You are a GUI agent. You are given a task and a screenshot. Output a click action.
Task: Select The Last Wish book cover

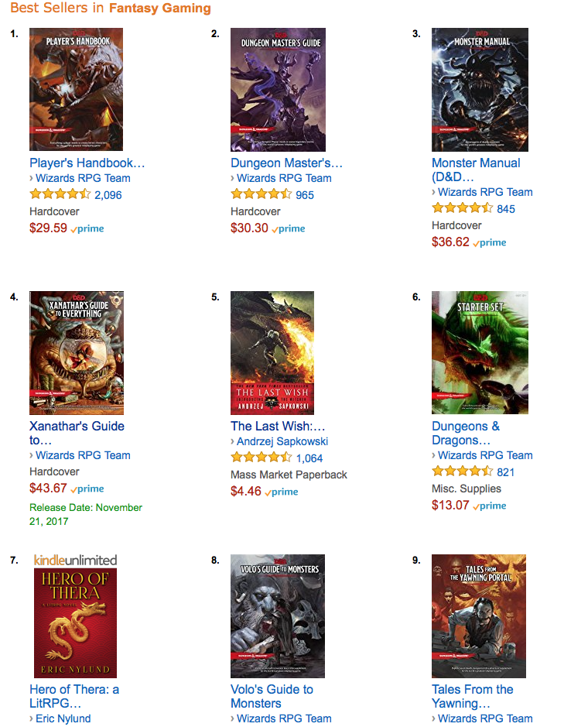272,353
